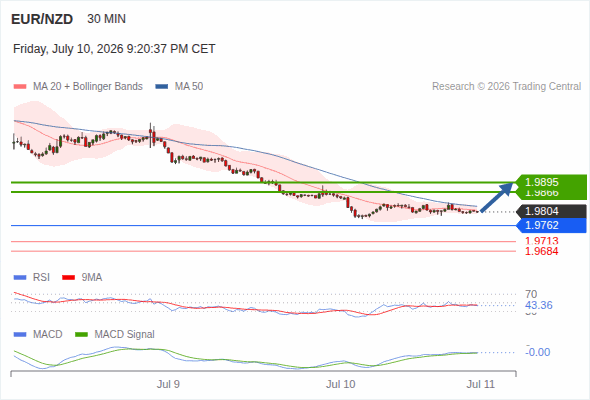
Task: Click the blue upward trend arrow
Action: (x=497, y=197)
